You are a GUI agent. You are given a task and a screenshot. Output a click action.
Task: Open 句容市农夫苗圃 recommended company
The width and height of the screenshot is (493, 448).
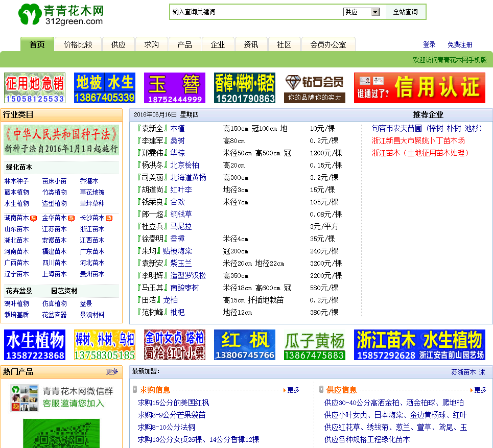[427, 128]
